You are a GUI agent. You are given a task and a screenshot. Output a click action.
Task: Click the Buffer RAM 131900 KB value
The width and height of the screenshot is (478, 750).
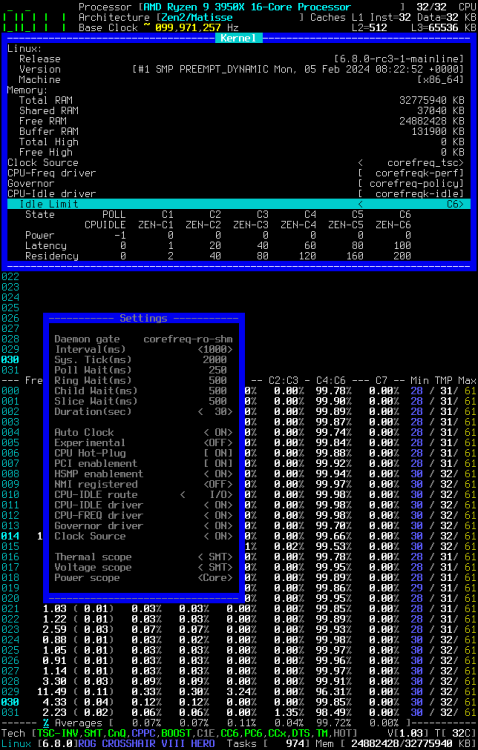(438, 132)
